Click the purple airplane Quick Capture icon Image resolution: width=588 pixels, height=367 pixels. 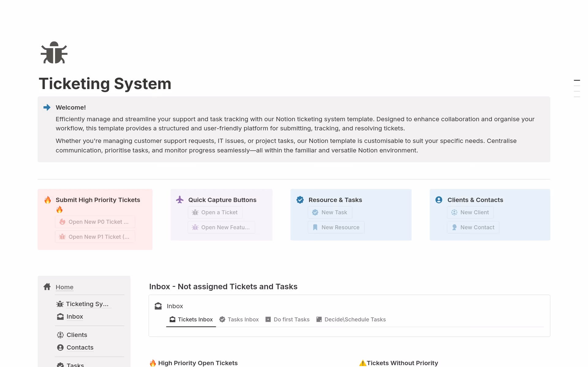pyautogui.click(x=180, y=200)
